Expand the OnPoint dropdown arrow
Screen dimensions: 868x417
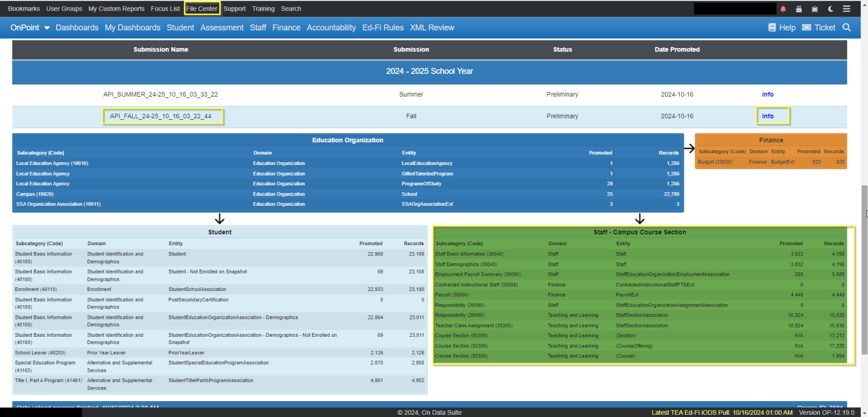(x=47, y=27)
